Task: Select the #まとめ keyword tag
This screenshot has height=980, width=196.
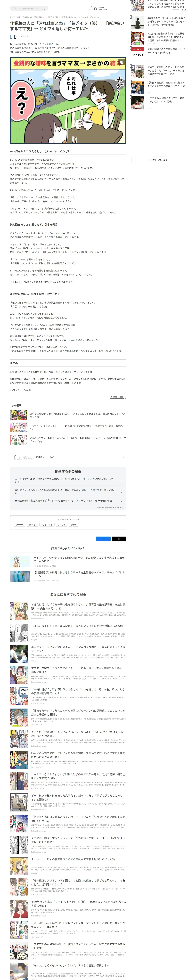Action: coord(32,525)
